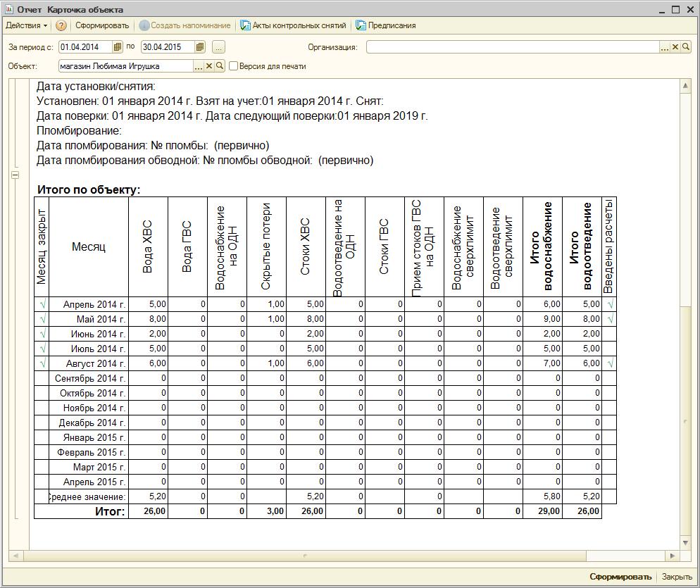Click the Вода ХВС column header
700x588 pixels.
pyautogui.click(x=148, y=247)
